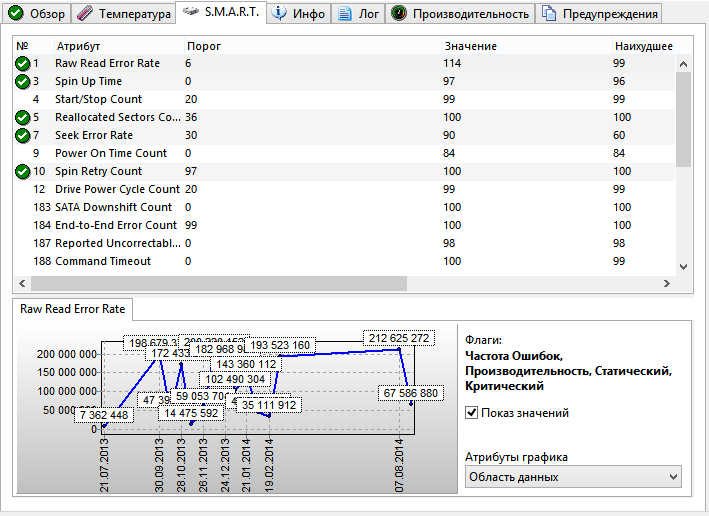Viewport: 709px width, 516px height.
Task: Click the 67 586 880 graph value label
Action: pyautogui.click(x=411, y=393)
